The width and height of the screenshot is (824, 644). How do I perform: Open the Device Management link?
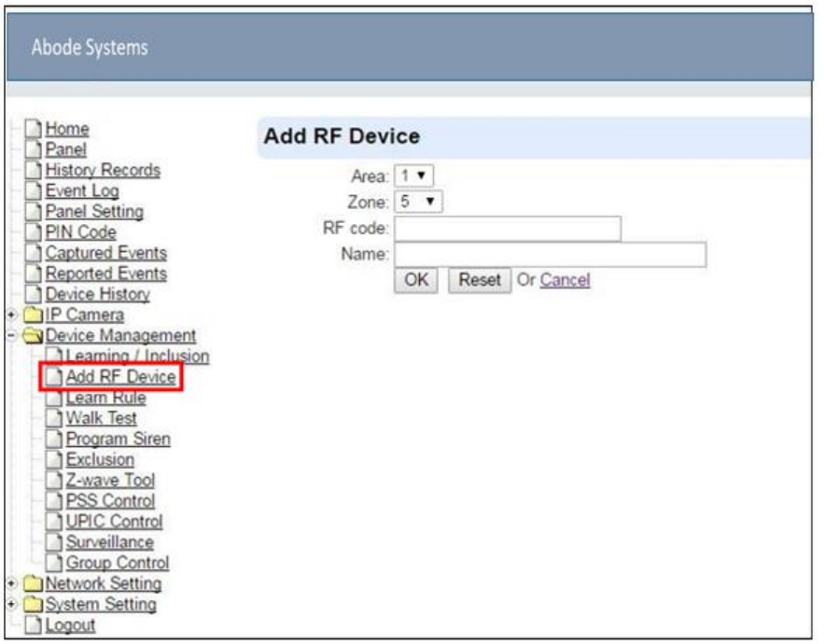click(x=121, y=335)
